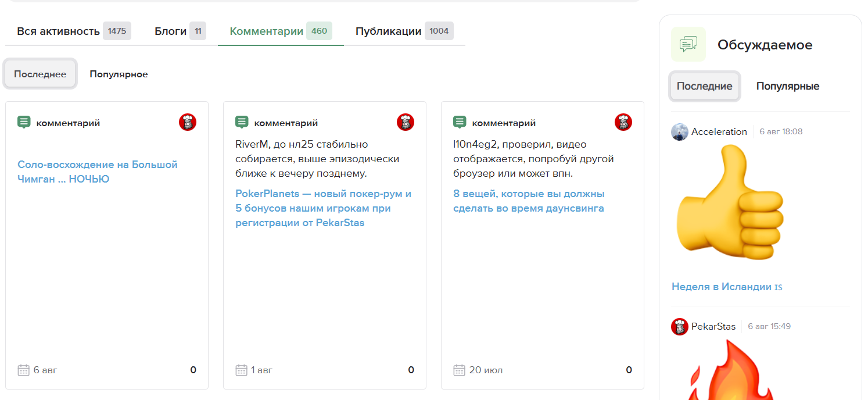Screen dimensions: 868x400
Task: Click the green comment icon on the first card
Action: click(24, 122)
